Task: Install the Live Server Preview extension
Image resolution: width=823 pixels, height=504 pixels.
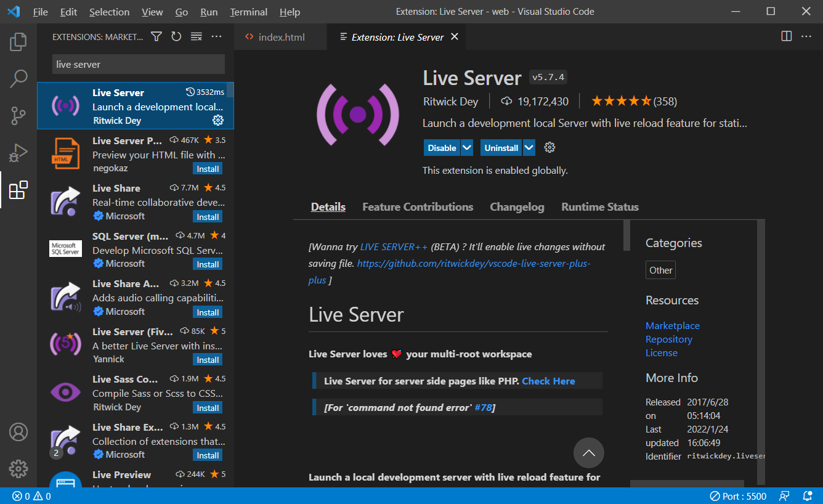Action: pos(208,169)
